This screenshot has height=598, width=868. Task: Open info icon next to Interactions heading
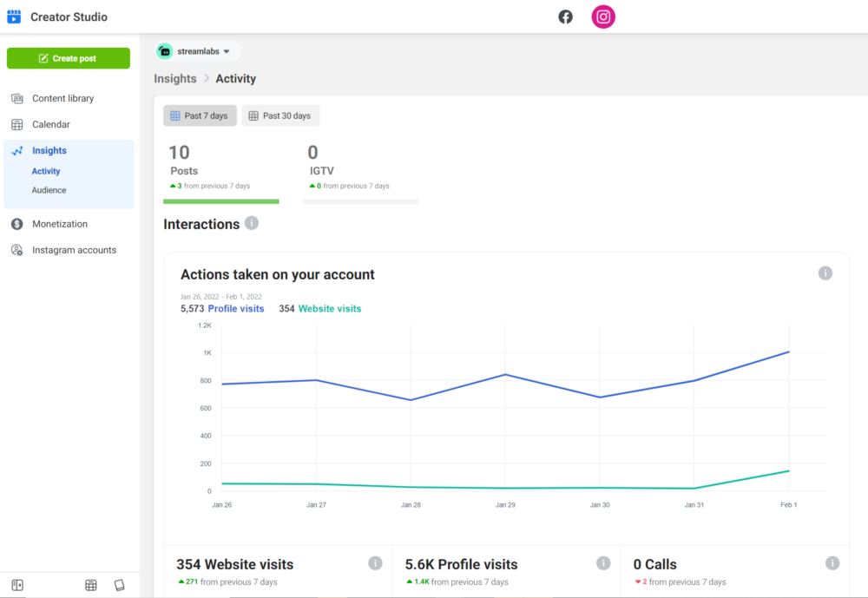tap(252, 223)
